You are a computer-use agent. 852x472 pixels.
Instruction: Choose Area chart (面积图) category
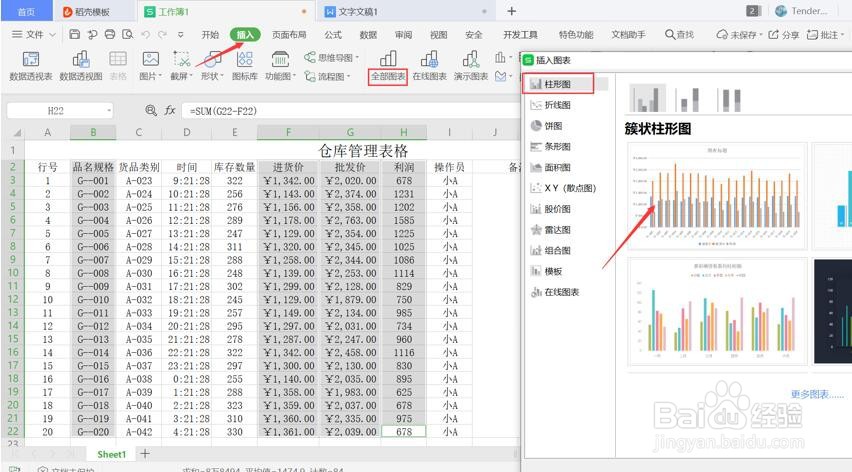(557, 167)
